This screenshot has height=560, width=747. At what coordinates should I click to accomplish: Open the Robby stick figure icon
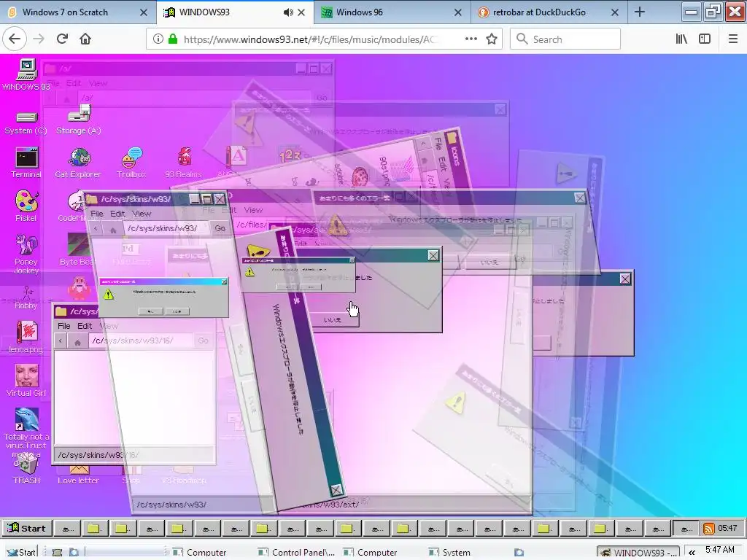click(26, 297)
